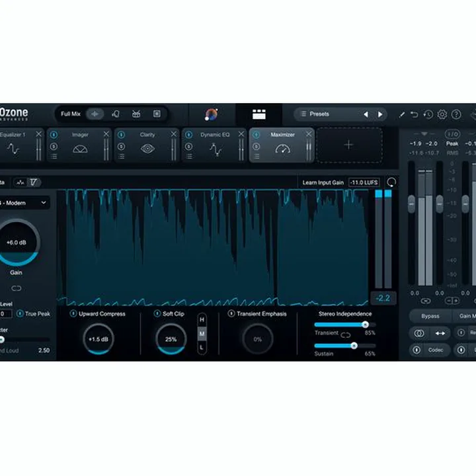Switch to the waveform trace view icon

coord(20,182)
